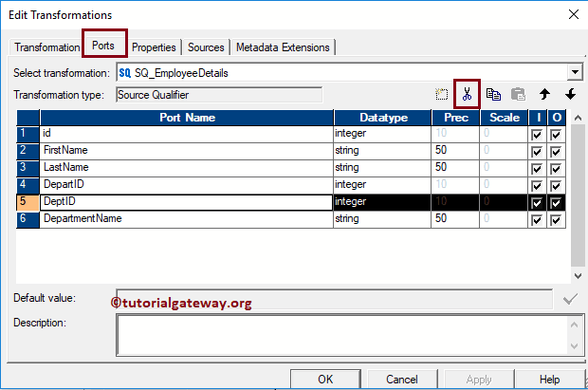Click the Description box scroll down arrow
The image size is (588, 390).
(574, 346)
